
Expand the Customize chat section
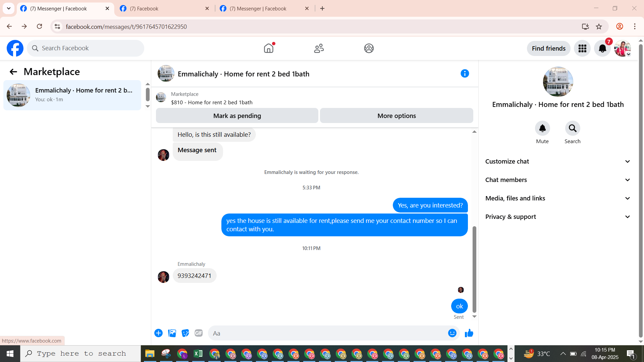point(557,162)
